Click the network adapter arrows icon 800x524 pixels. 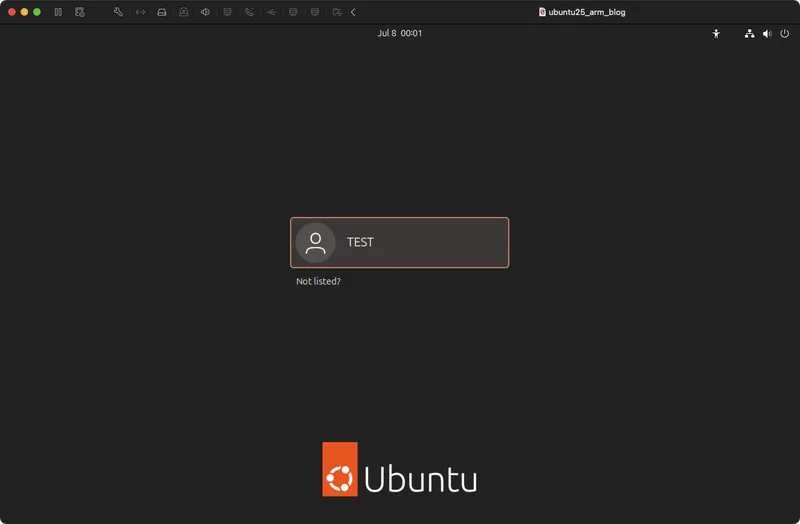pos(140,12)
